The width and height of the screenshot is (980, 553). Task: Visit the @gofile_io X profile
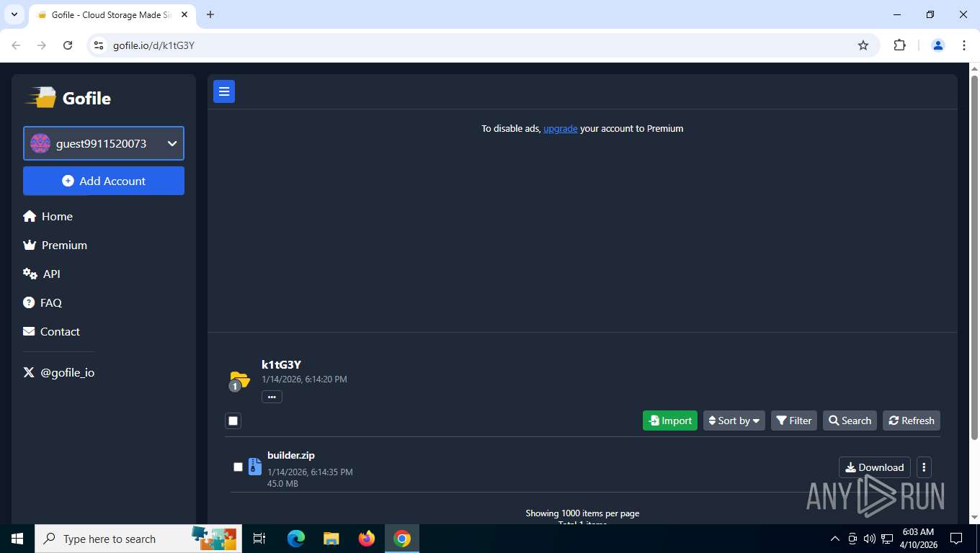click(x=59, y=372)
